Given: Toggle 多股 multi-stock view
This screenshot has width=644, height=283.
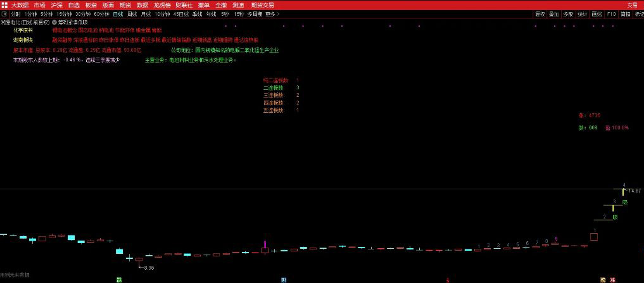Looking at the screenshot, I should (x=568, y=13).
